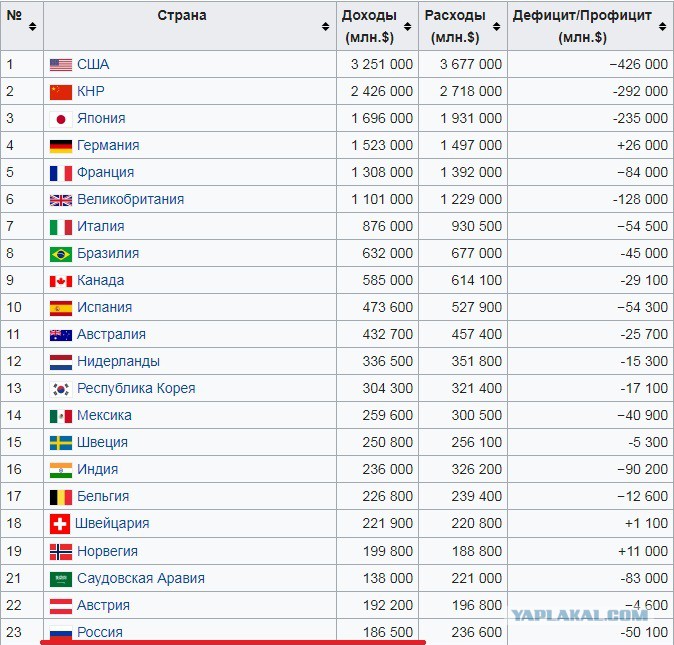Viewport: 674px width, 645px height.
Task: Click the USA flag icon
Action: (x=60, y=65)
